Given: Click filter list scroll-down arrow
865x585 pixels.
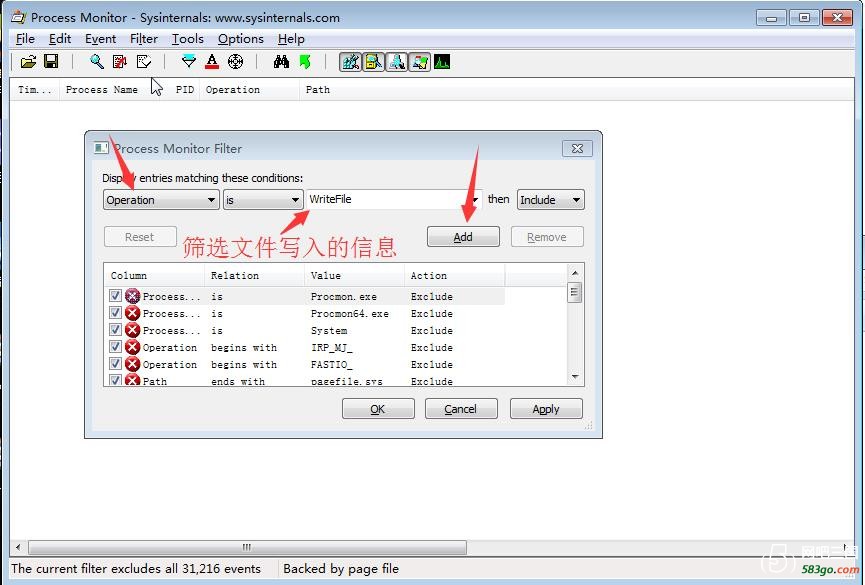Looking at the screenshot, I should (575, 377).
